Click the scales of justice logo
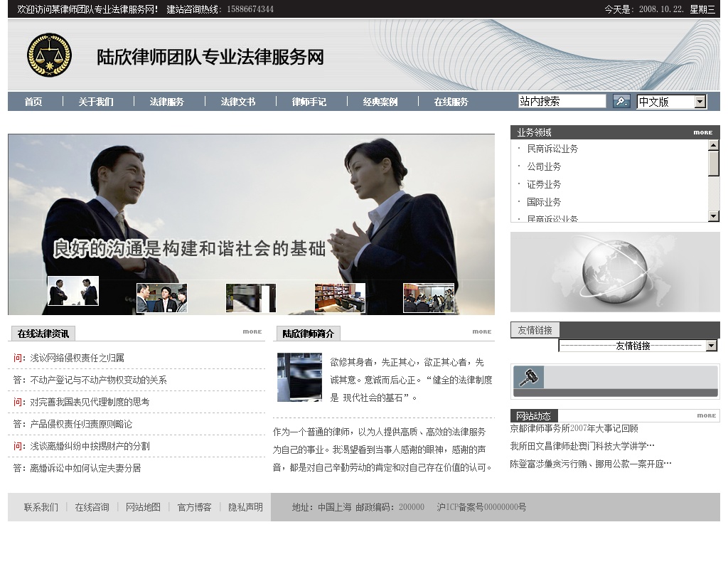The image size is (728, 569). click(49, 55)
